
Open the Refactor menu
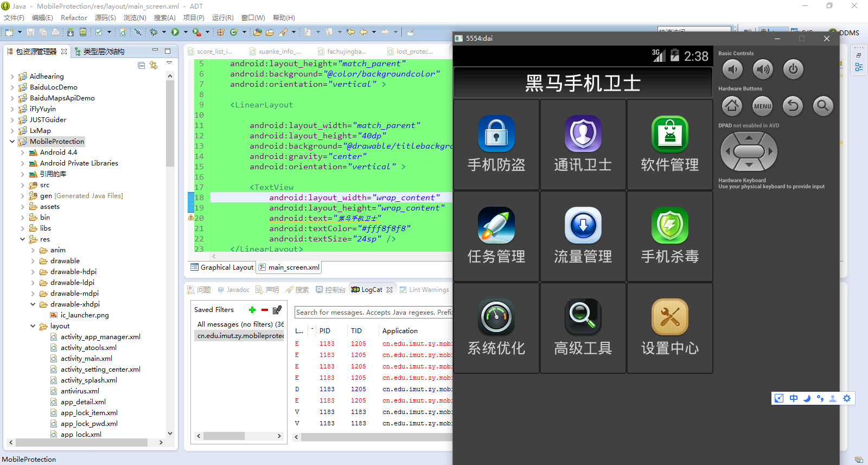(x=74, y=18)
